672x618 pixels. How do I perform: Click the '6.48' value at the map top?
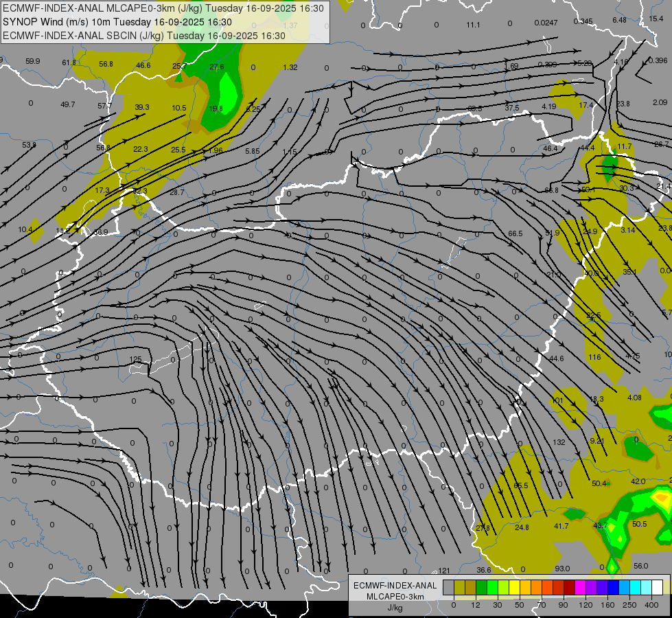click(619, 20)
